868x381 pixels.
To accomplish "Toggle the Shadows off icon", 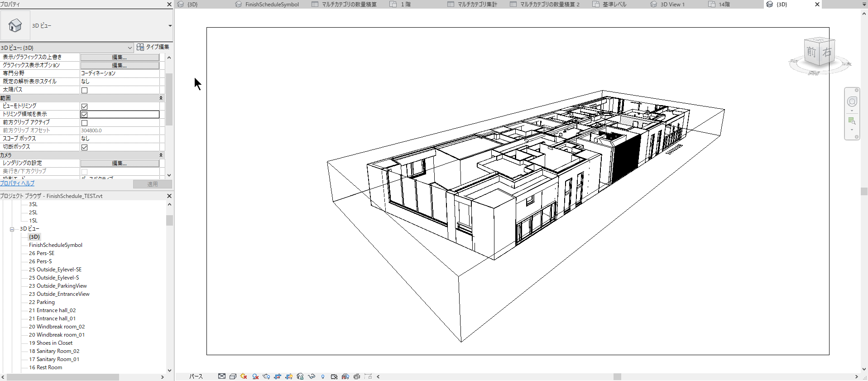I will pyautogui.click(x=255, y=376).
